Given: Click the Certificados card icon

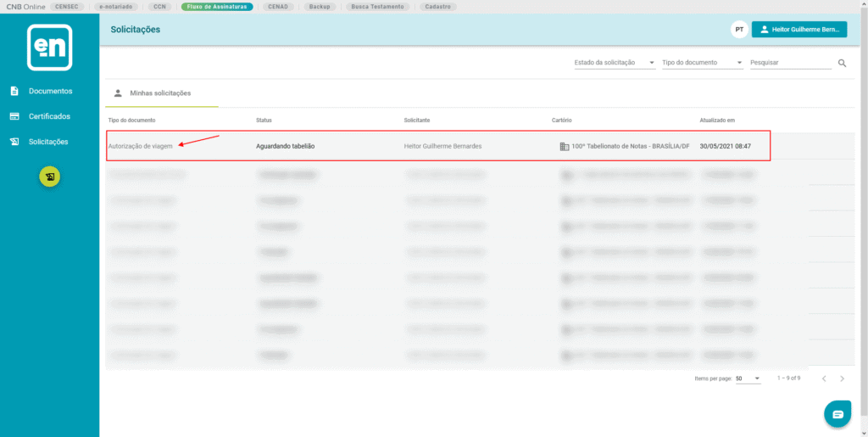Looking at the screenshot, I should [14, 116].
